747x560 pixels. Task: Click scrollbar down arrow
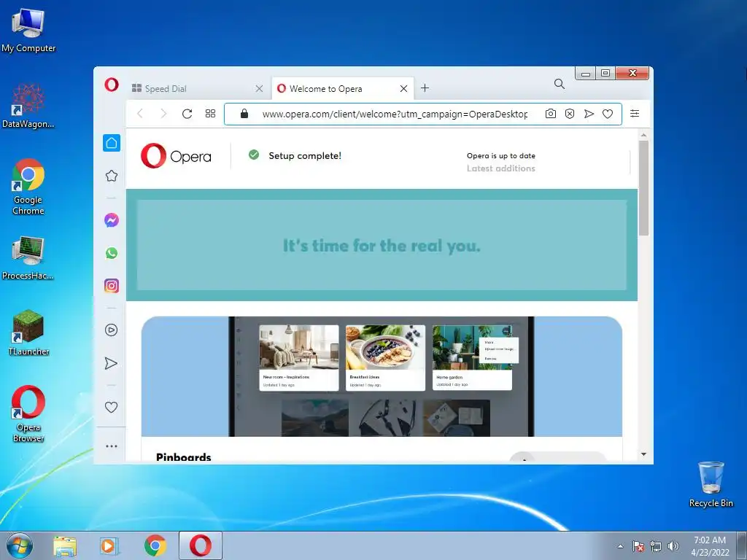[643, 454]
